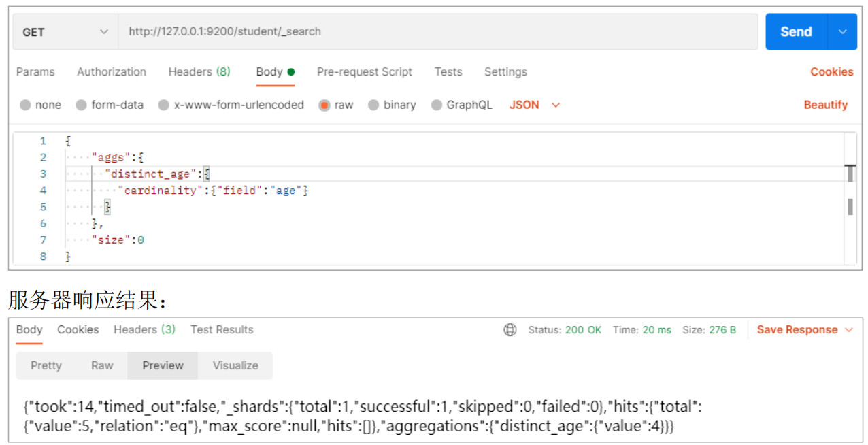Choose x-www-form-urlencoded body type

pos(164,105)
